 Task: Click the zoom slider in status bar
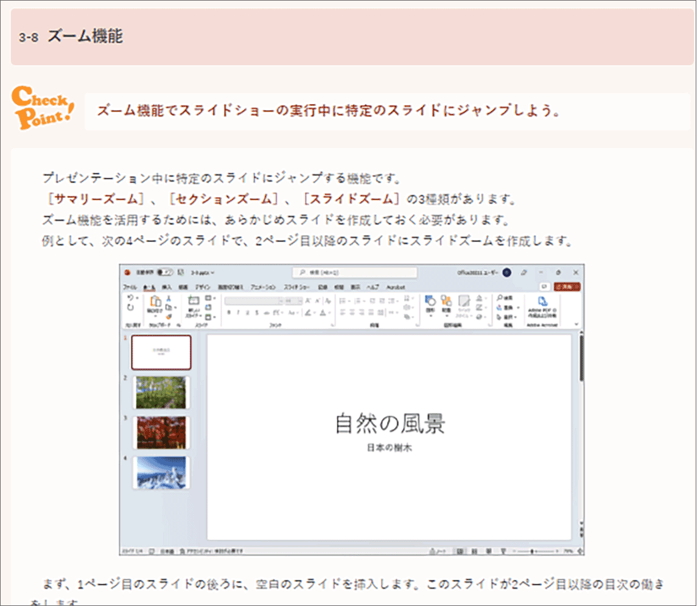click(535, 551)
